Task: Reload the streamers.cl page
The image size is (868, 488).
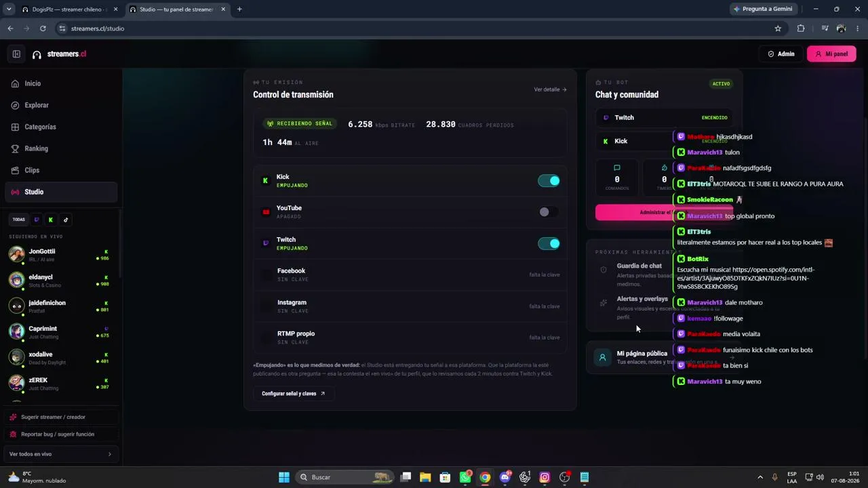Action: click(x=43, y=28)
